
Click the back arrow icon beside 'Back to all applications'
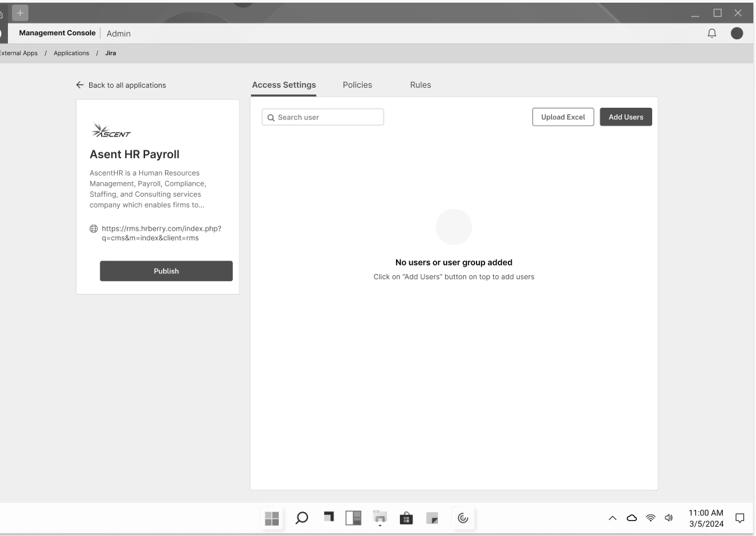click(x=80, y=84)
